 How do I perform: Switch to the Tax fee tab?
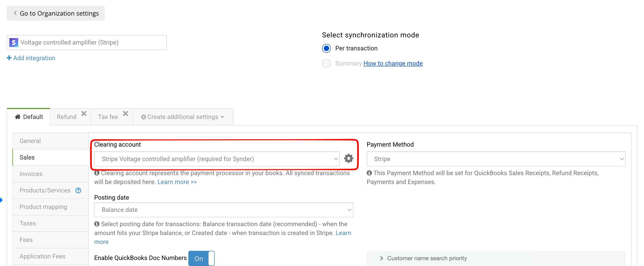click(108, 117)
